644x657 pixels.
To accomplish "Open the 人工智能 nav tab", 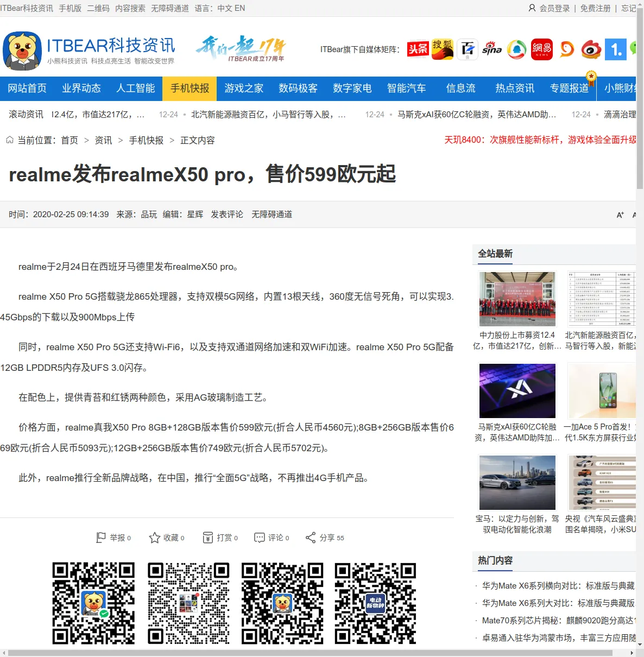I will [x=136, y=89].
